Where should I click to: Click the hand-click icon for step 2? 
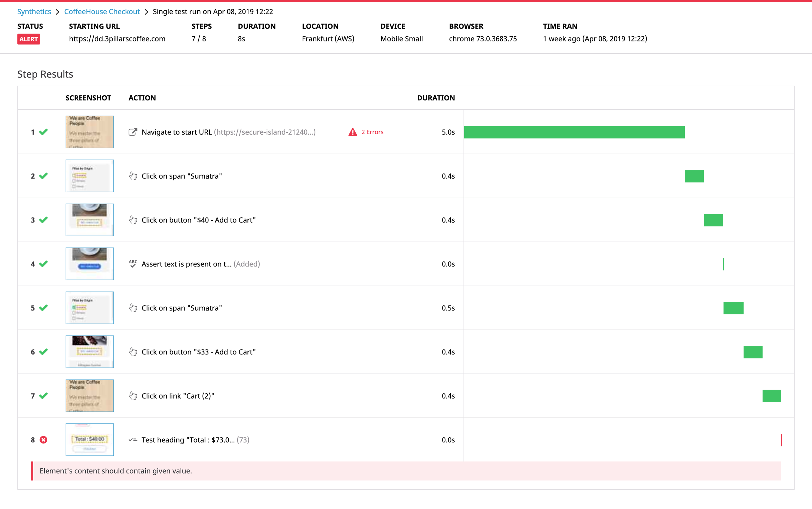click(133, 176)
